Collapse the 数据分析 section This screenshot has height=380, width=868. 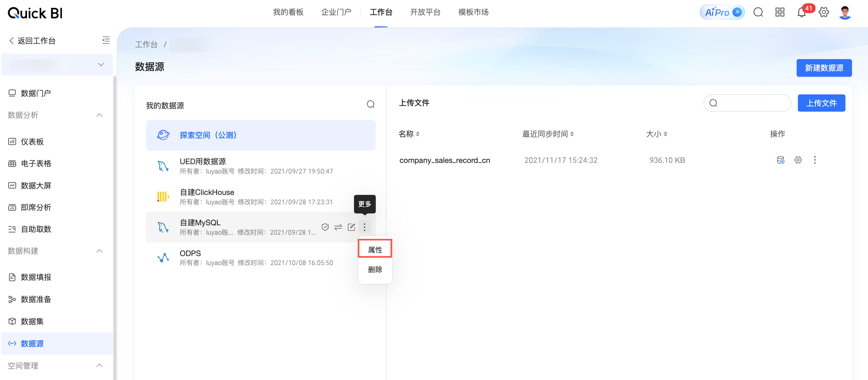[99, 115]
